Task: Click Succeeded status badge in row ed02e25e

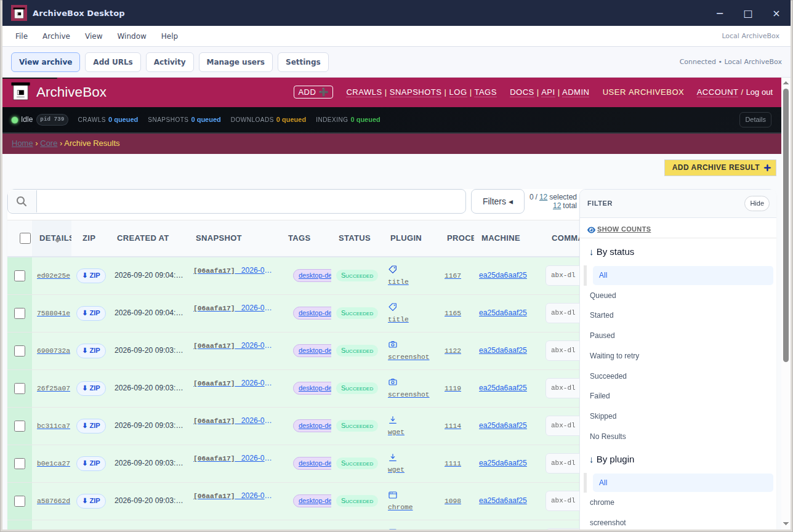Action: (x=357, y=276)
